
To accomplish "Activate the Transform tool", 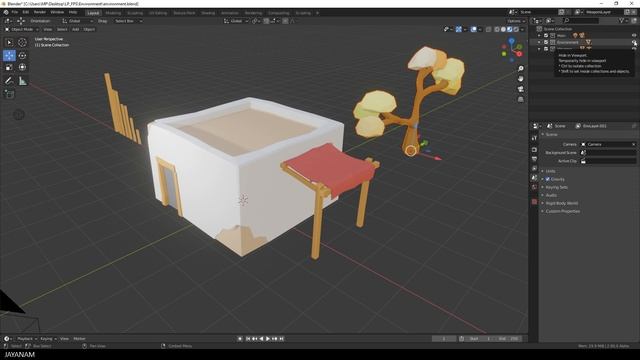I will click(x=22, y=67).
